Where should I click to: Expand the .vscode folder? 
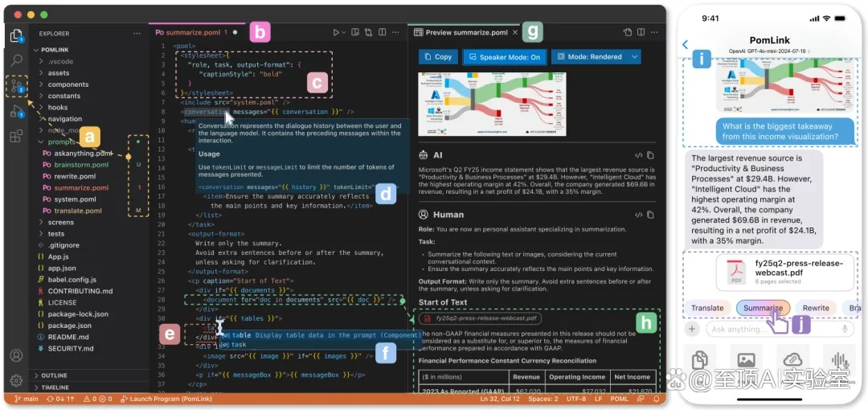click(60, 61)
